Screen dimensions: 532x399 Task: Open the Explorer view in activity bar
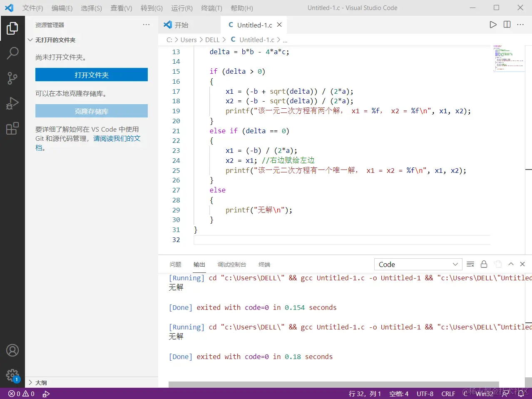[x=12, y=28]
